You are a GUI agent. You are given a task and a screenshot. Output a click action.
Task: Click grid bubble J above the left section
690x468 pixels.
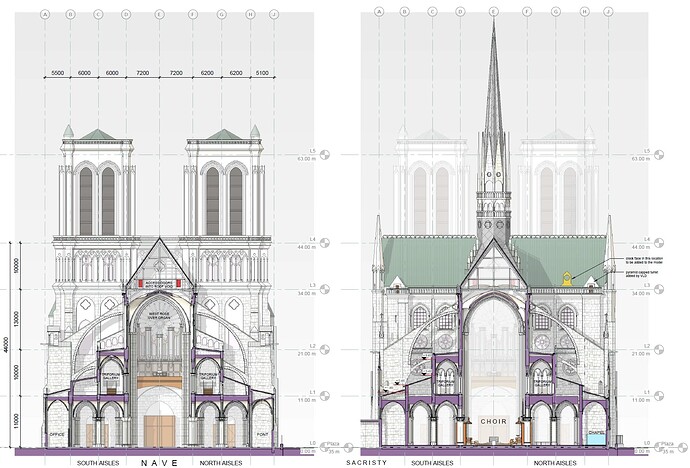[x=274, y=15]
